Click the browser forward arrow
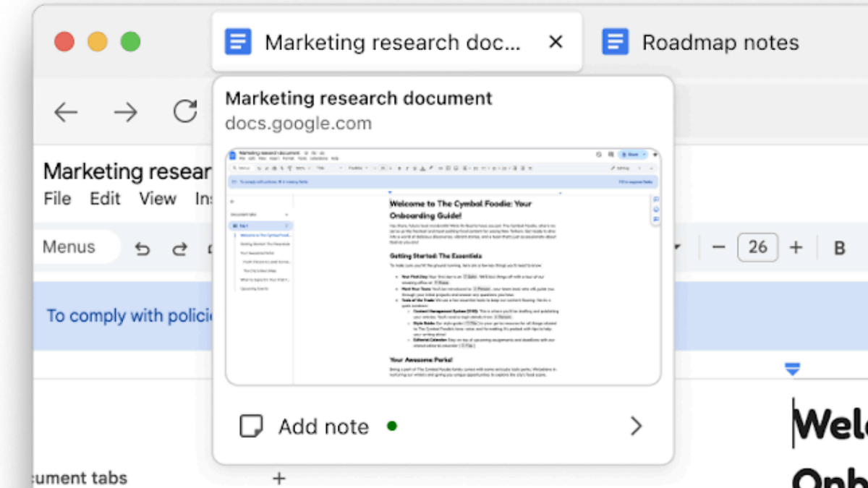This screenshot has width=868, height=488. click(125, 112)
